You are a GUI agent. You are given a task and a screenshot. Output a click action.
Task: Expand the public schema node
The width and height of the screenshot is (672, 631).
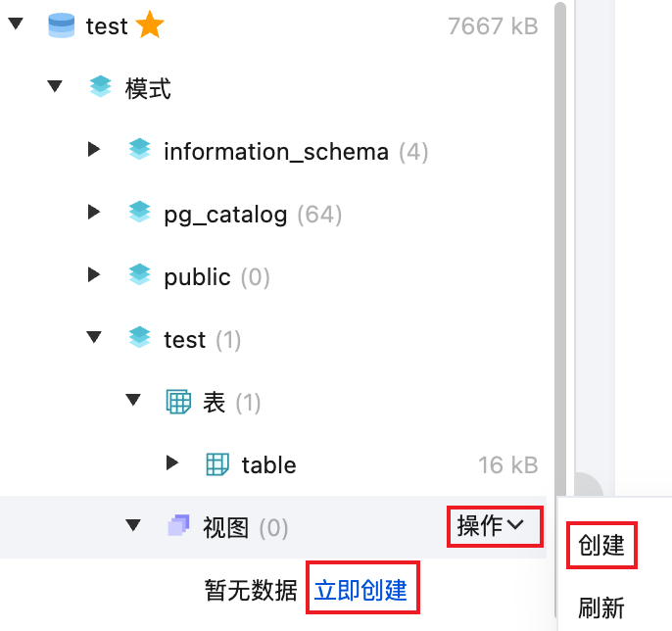[94, 276]
